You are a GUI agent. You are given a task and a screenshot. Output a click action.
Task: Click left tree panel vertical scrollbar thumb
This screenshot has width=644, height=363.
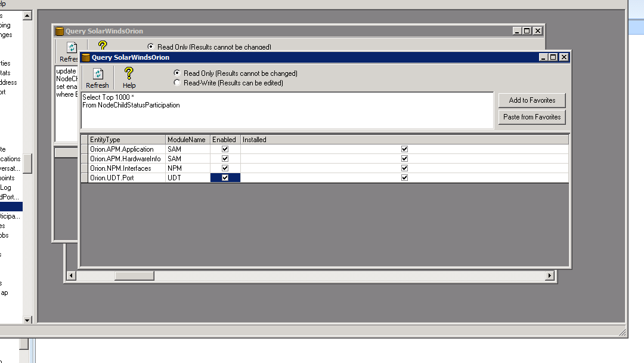(x=27, y=164)
